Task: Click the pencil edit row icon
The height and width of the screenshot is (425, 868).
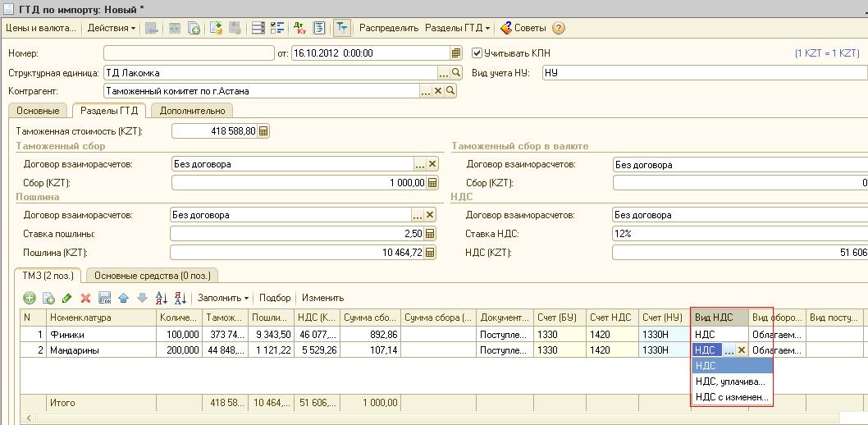Action: [66, 298]
